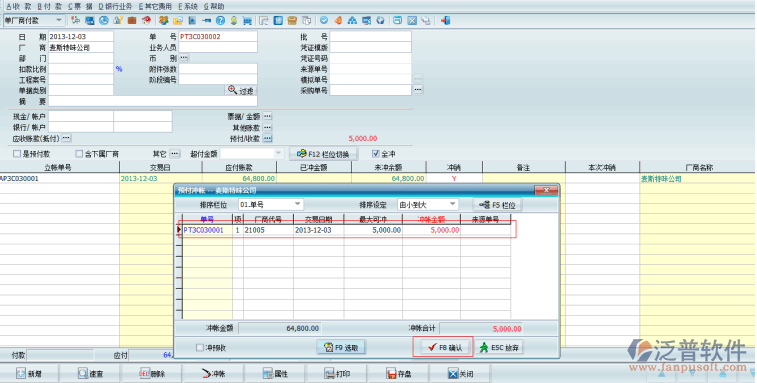Click the F8 确认 confirm button
The image size is (757, 383).
coord(443,347)
